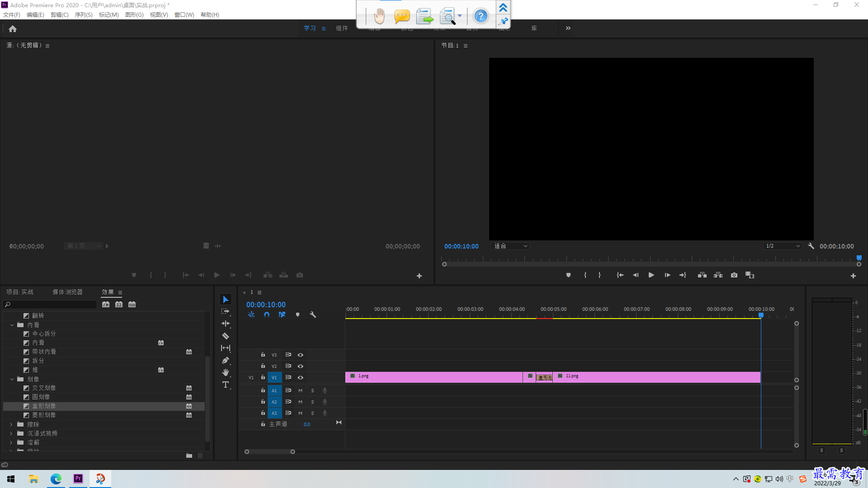Select the Razor tool
The image size is (868, 488).
click(226, 336)
